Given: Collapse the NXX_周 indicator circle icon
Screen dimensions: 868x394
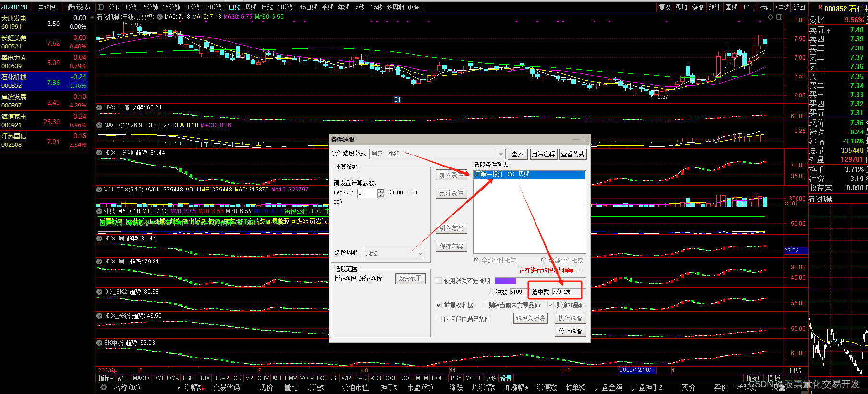Looking at the screenshot, I should (99, 239).
